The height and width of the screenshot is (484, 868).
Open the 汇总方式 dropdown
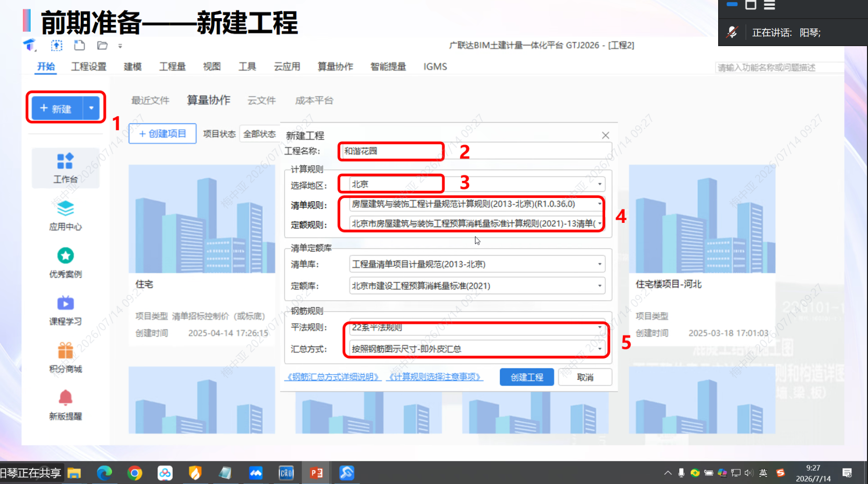(600, 349)
